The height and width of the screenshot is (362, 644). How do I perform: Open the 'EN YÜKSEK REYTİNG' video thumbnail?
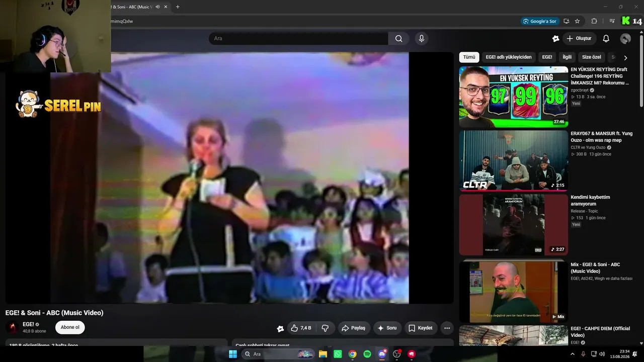click(x=514, y=97)
